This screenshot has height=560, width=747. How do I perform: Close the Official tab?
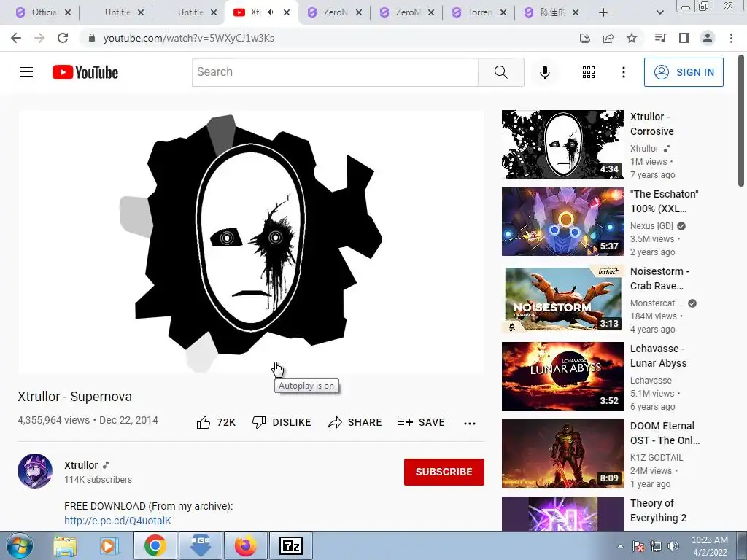point(68,12)
